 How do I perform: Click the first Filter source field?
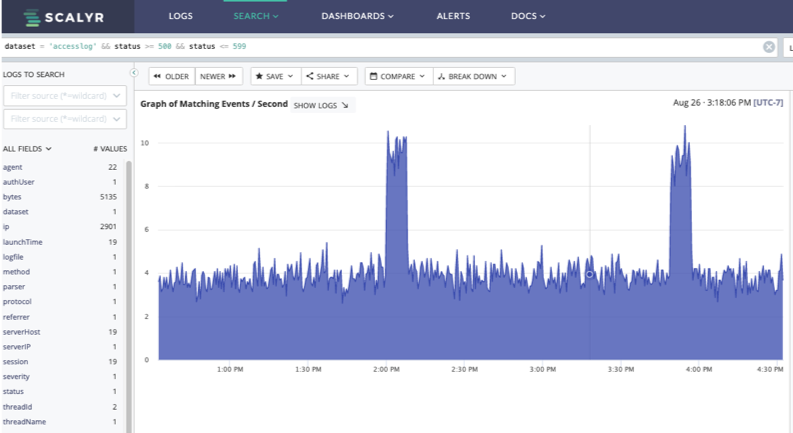pyautogui.click(x=65, y=96)
